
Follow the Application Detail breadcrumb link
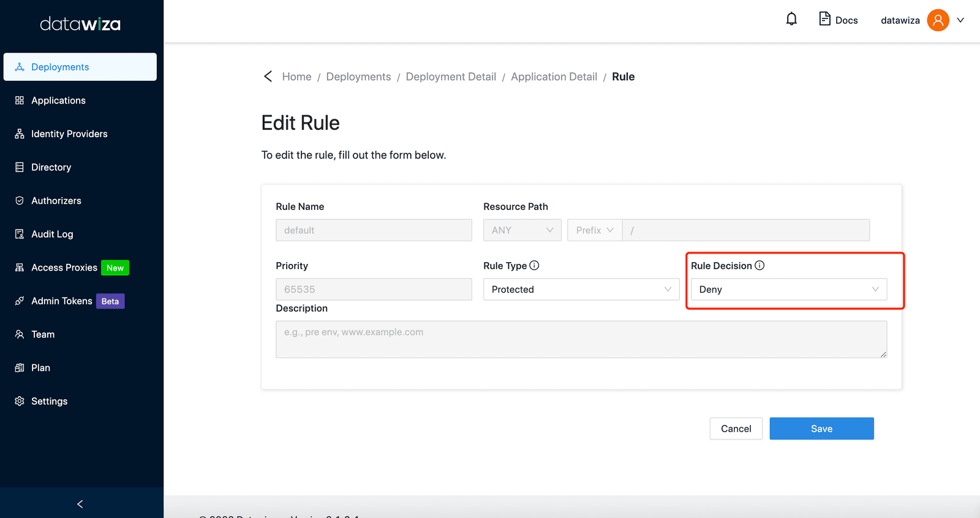coord(554,77)
